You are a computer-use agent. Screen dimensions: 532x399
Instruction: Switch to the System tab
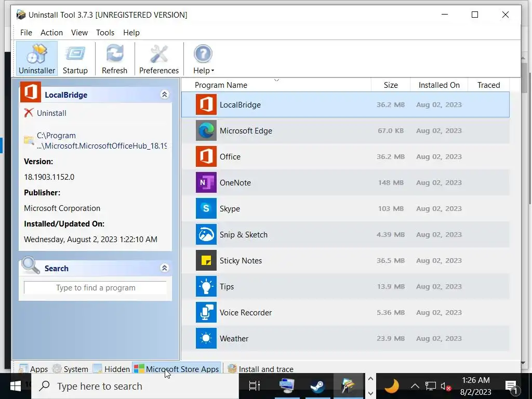point(70,369)
